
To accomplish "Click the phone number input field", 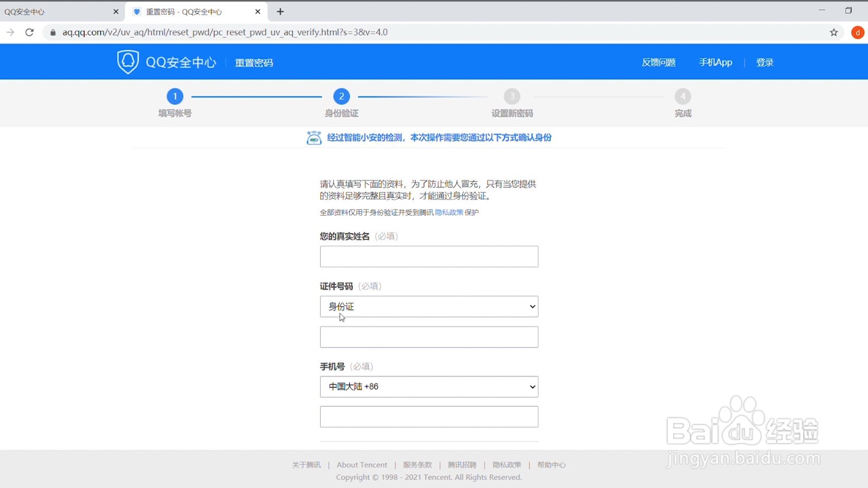I will click(429, 417).
